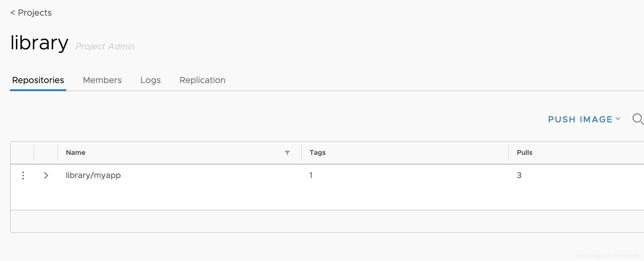Switch to the Members tab
Screen dimensions: 644x261
[x=102, y=80]
